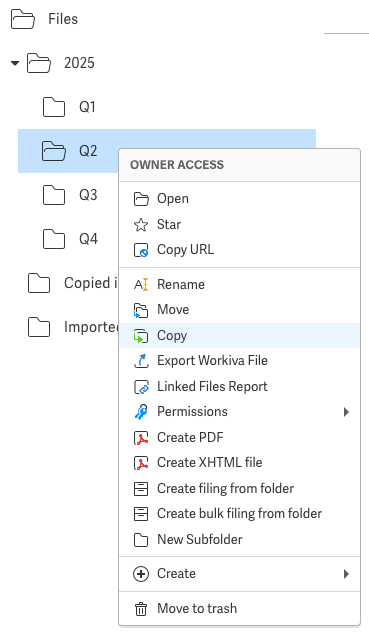
Task: Click the Q4 folder icon
Action: tap(54, 239)
